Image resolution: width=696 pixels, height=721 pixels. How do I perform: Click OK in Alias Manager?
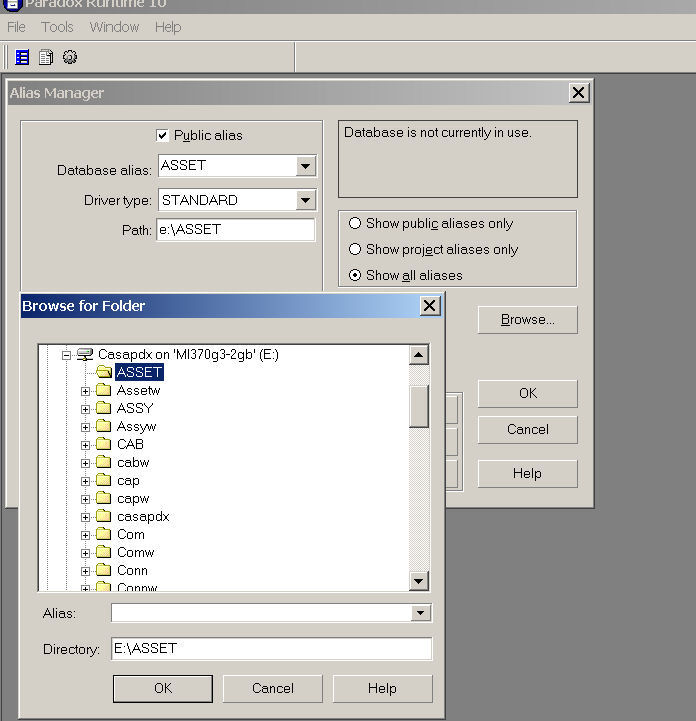528,394
